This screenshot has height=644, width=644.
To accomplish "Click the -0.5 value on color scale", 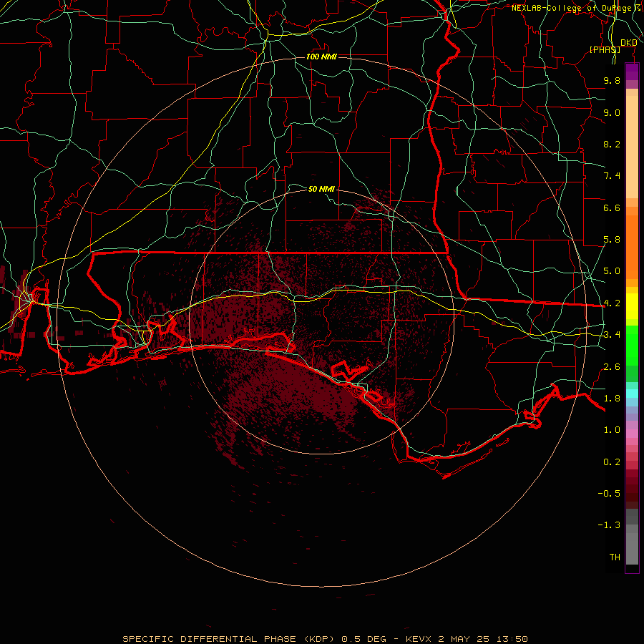I will [609, 494].
